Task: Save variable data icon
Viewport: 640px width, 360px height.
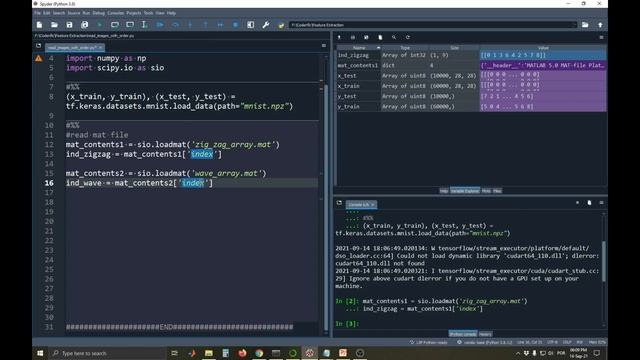Action: pos(353,37)
